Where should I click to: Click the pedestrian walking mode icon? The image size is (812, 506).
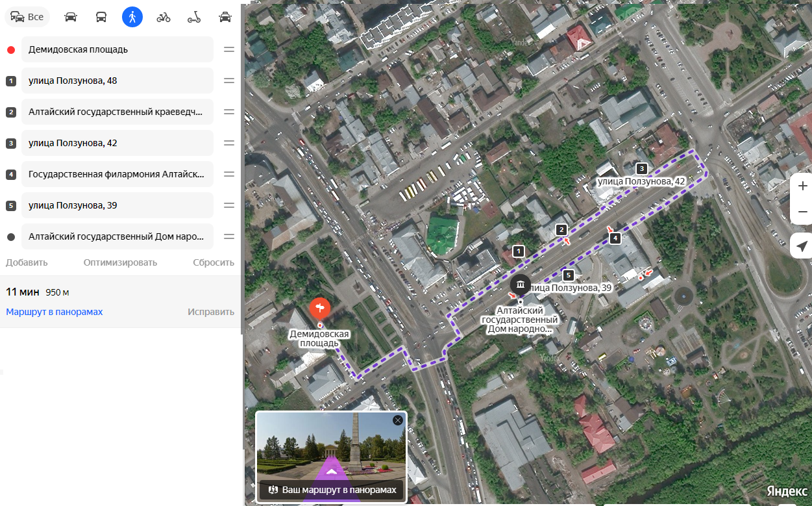tap(132, 17)
